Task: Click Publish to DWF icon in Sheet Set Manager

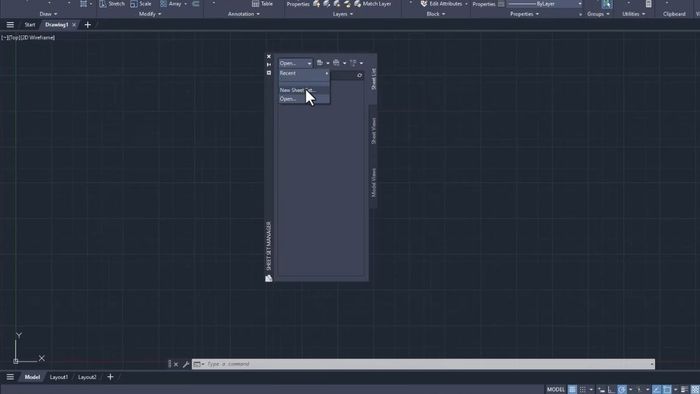Action: (320, 63)
